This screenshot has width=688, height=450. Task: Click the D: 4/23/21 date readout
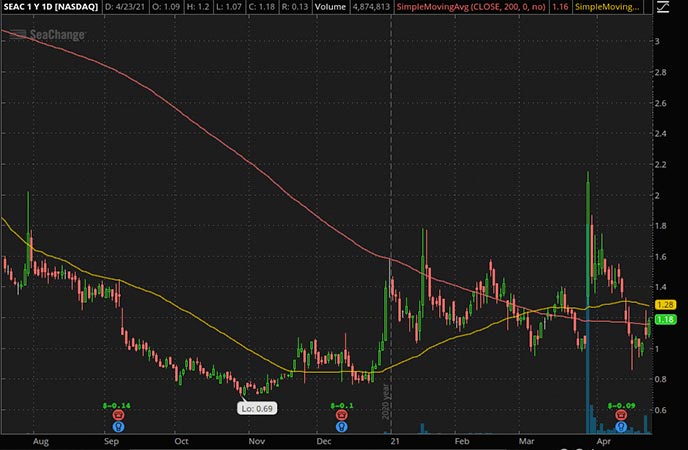(x=124, y=7)
